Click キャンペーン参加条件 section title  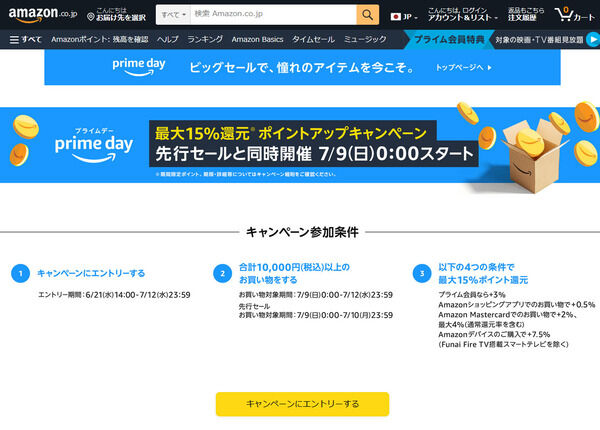(x=302, y=232)
